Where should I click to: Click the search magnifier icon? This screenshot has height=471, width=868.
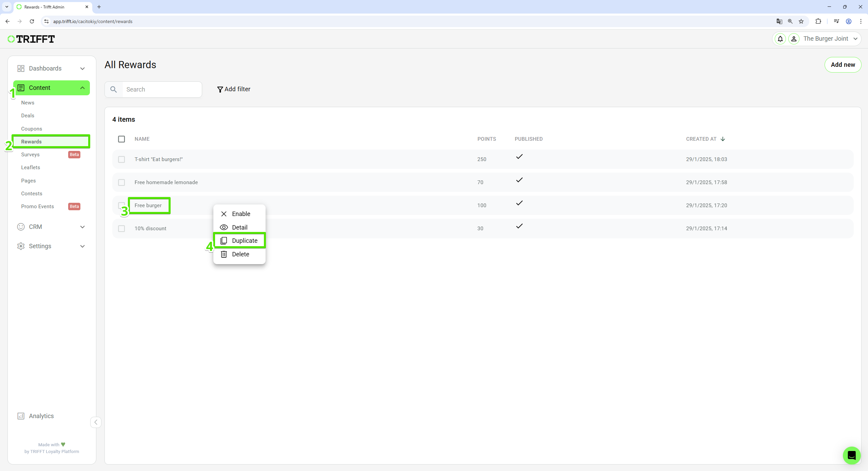pyautogui.click(x=114, y=90)
